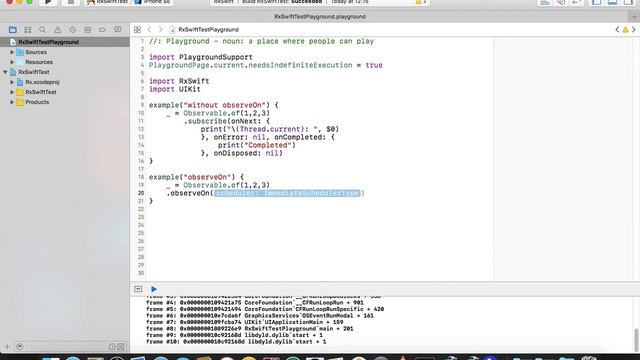
Task: Toggle recently modified files filter
Action: 112,347
